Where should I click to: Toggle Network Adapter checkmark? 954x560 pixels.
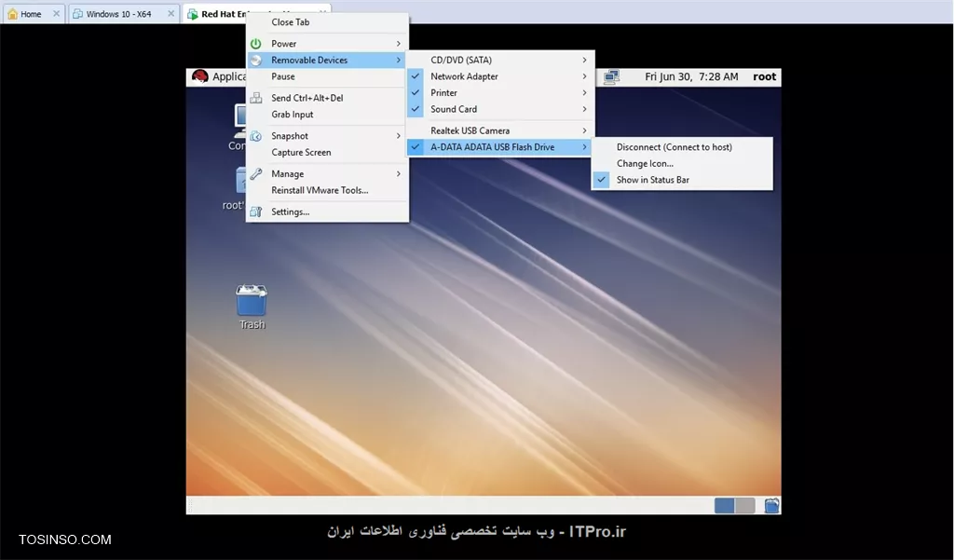416,76
